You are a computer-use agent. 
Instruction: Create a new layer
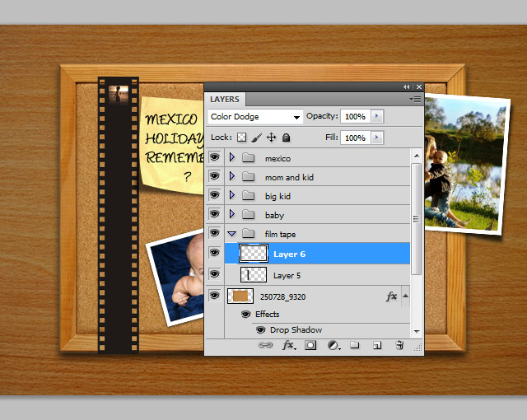point(376,346)
